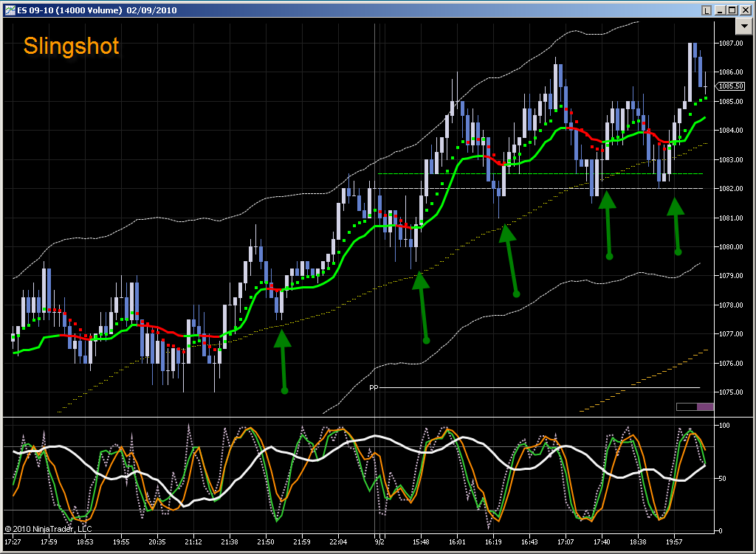
Task: Click the 18:38 time axis label
Action: [638, 542]
